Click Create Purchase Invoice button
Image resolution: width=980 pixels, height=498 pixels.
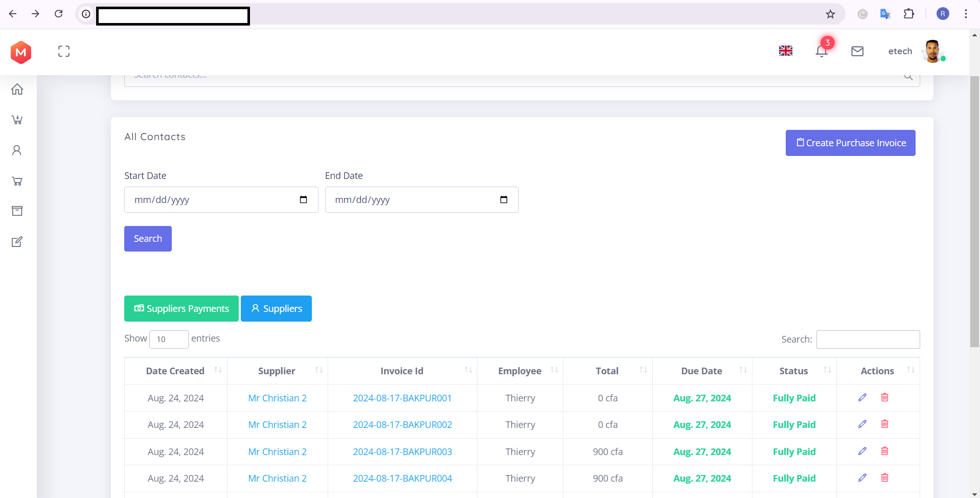click(850, 143)
